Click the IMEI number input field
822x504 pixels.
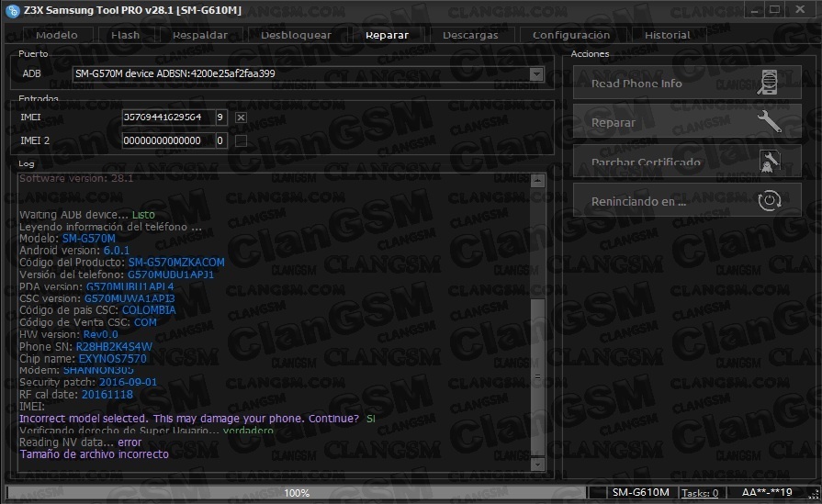(168, 118)
